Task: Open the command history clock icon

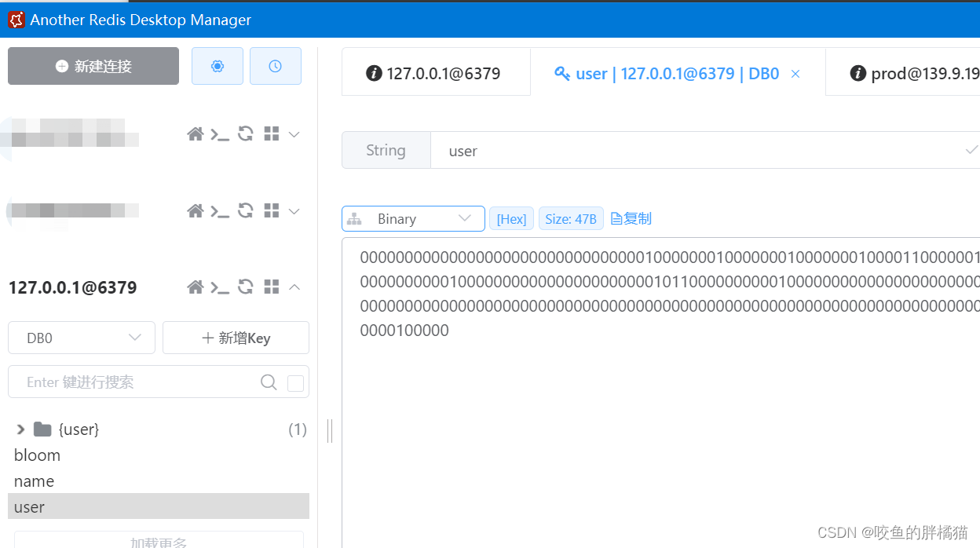Action: [275, 66]
